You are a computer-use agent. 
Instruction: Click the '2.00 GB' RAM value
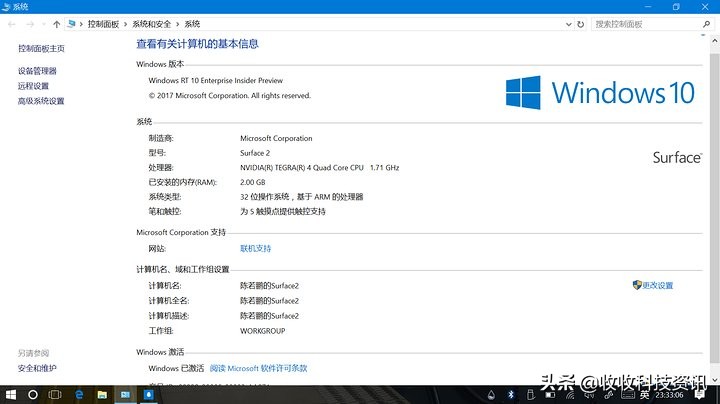(253, 182)
